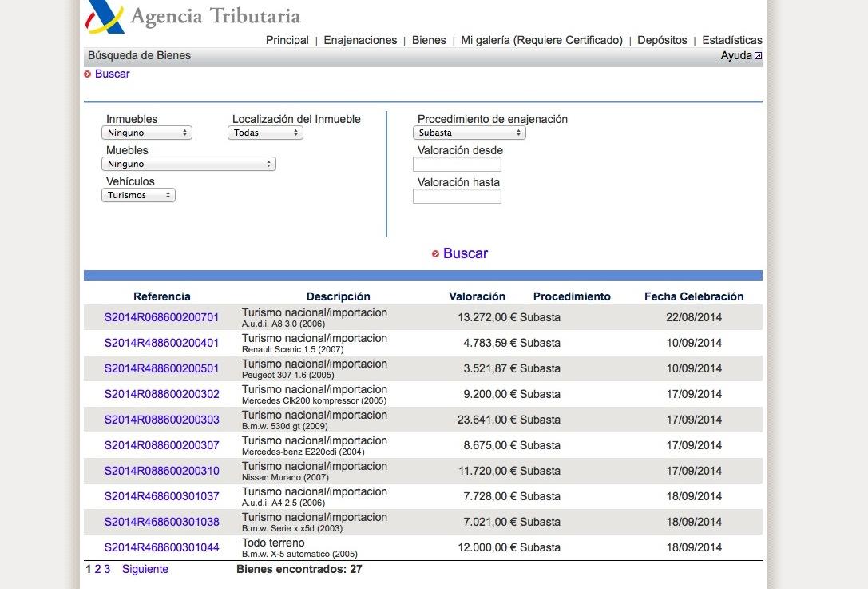868x589 pixels.
Task: Open the Estadísticas menu item
Action: (x=732, y=40)
